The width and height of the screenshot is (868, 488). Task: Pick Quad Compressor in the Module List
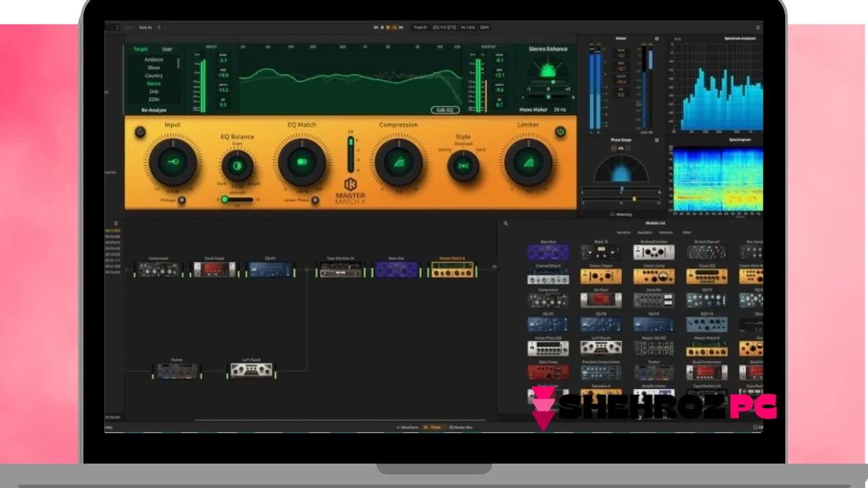tap(707, 372)
